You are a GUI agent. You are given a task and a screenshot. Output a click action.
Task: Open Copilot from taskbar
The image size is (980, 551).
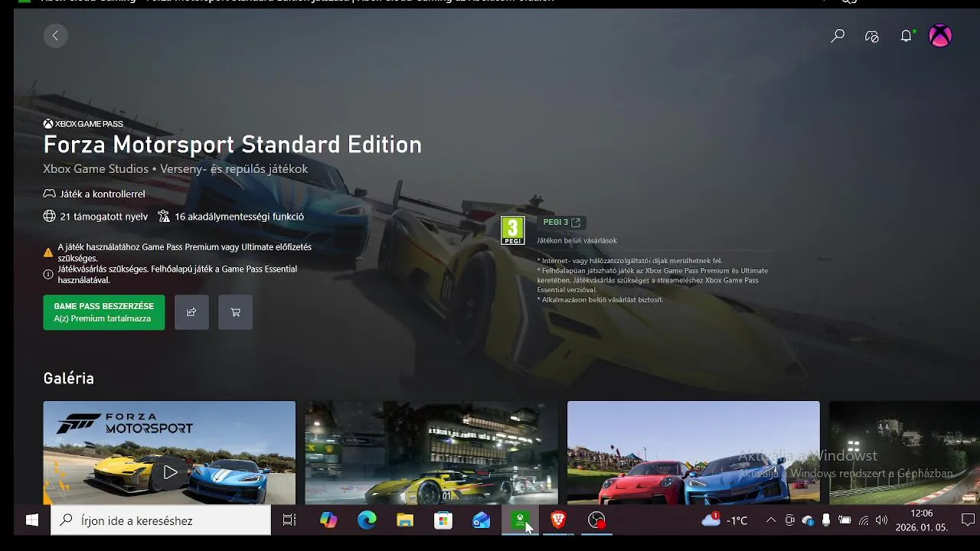[328, 520]
